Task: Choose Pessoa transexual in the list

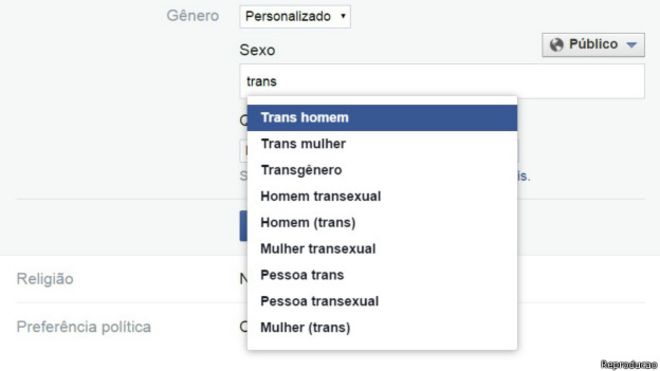Action: (382, 301)
